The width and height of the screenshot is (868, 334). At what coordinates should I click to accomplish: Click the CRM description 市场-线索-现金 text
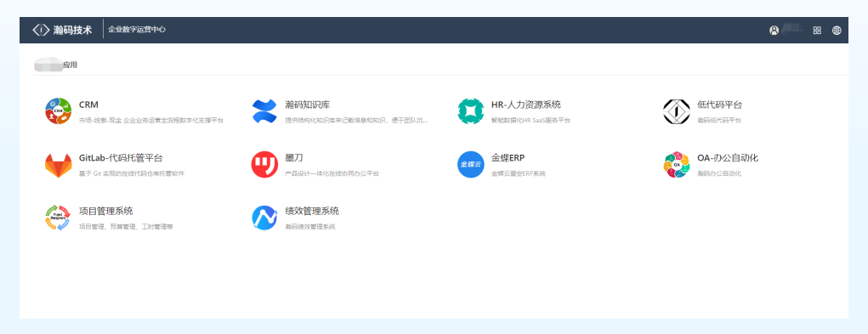pos(151,120)
